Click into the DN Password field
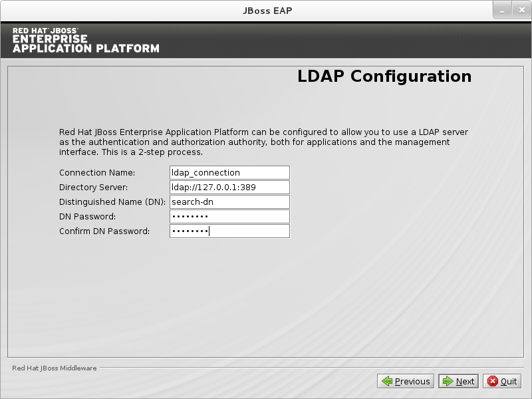The height and width of the screenshot is (399, 532). pyautogui.click(x=229, y=217)
